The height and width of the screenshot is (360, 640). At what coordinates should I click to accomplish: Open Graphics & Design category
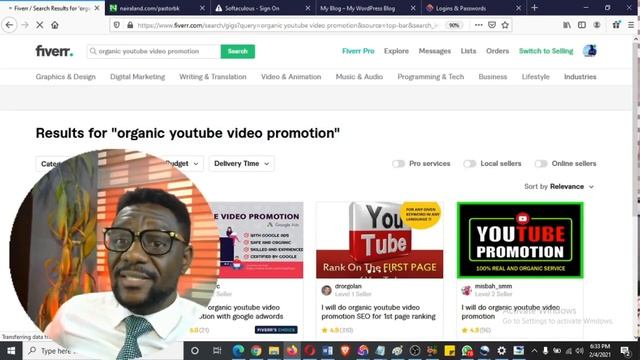65,77
